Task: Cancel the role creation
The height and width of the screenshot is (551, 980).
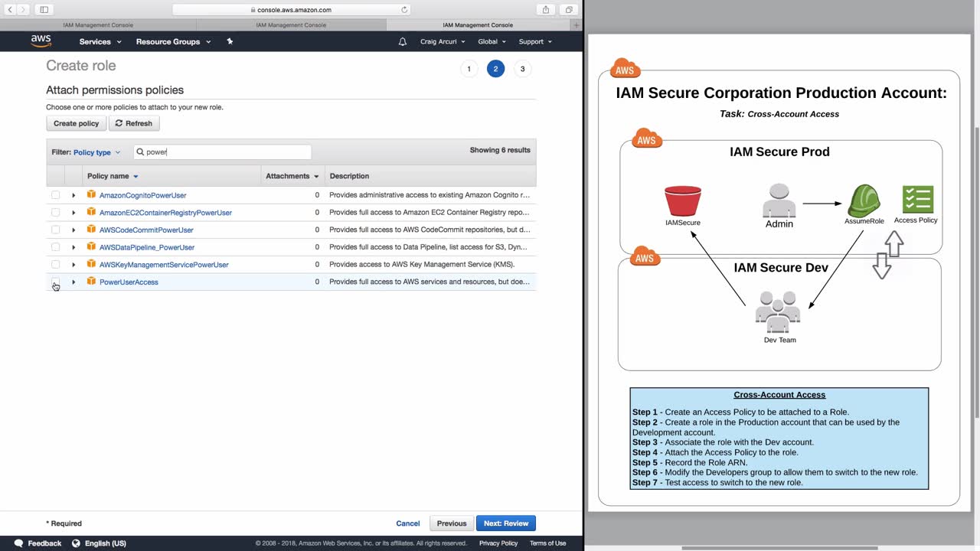Action: [x=408, y=523]
